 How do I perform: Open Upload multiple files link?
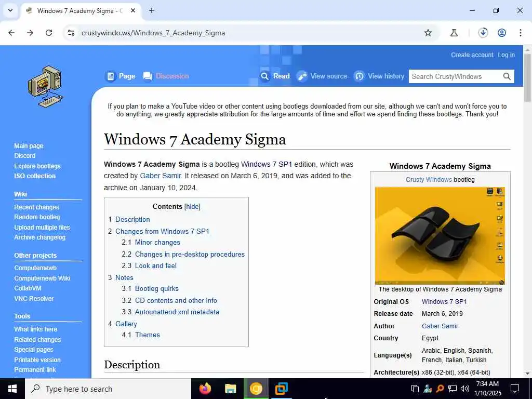pyautogui.click(x=42, y=228)
